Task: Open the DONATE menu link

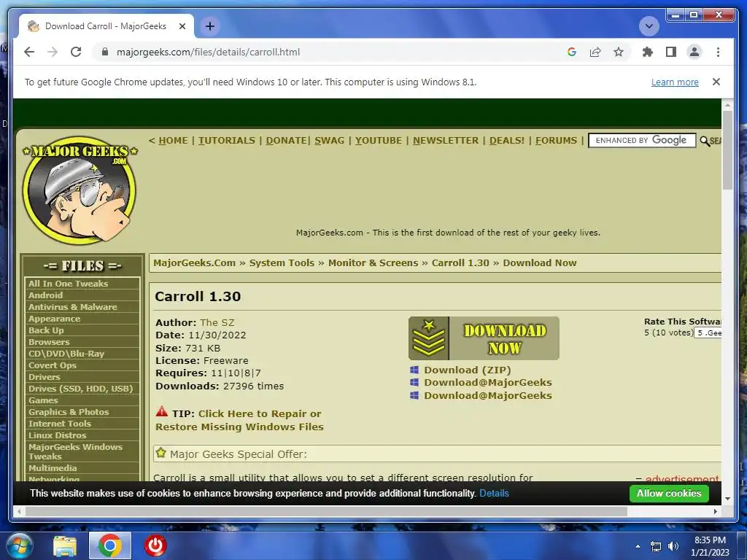Action: pos(286,141)
